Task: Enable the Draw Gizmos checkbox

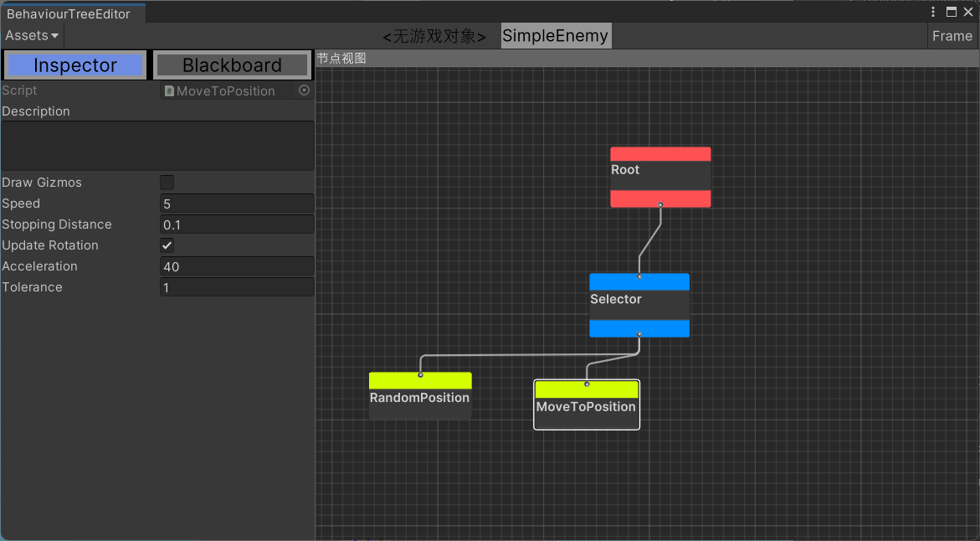Action: point(167,183)
